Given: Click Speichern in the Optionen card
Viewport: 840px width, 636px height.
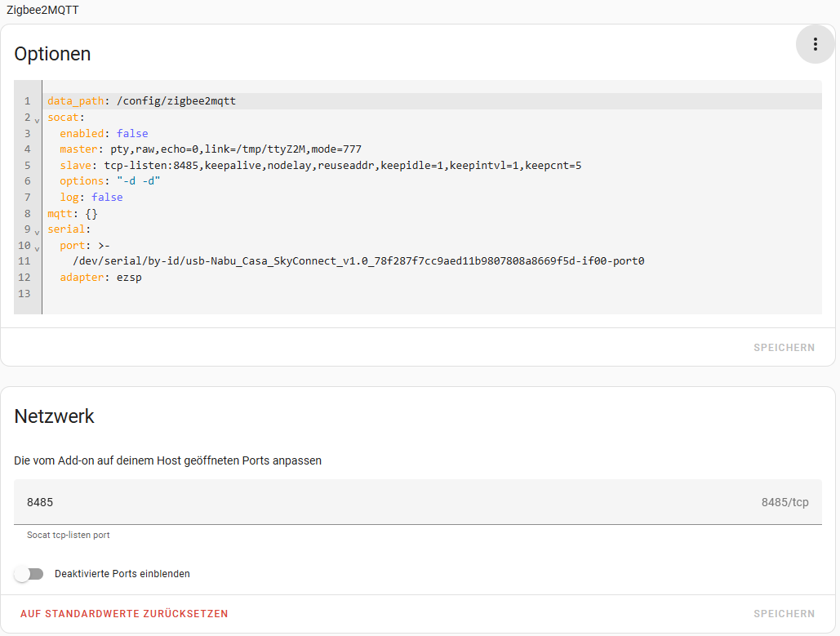Looking at the screenshot, I should tap(784, 348).
